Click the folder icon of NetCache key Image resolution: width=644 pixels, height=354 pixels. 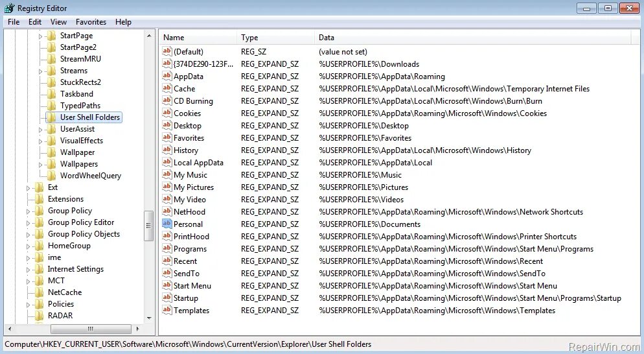39,292
